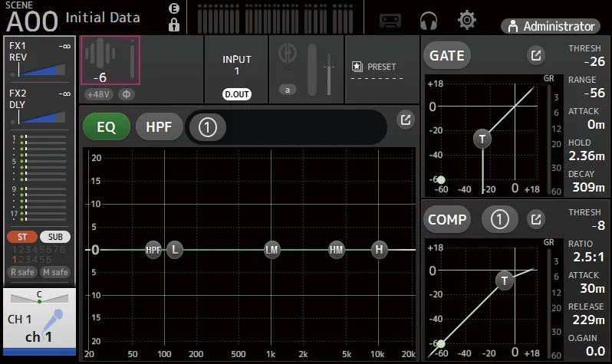Select the HM band handle on EQ graph
612x364 pixels.
coord(336,249)
